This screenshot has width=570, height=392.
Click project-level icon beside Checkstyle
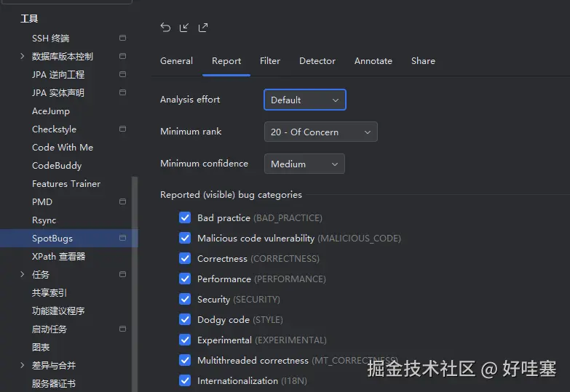[x=122, y=129]
